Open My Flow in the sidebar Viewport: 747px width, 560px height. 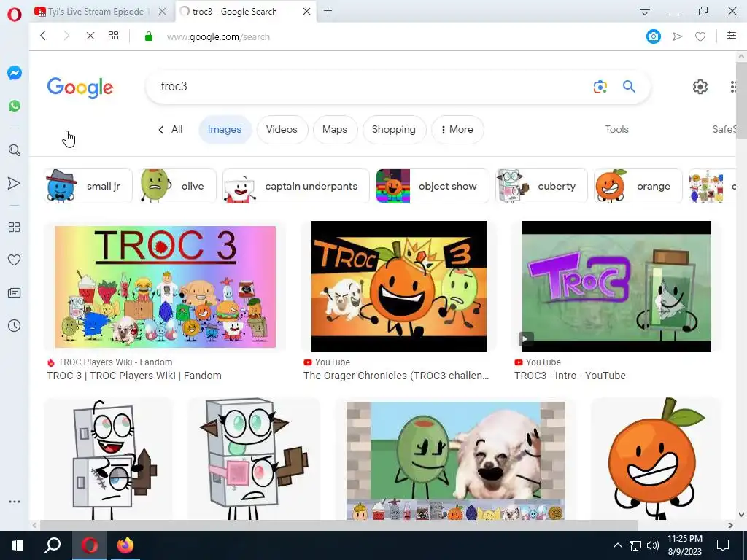[15, 183]
